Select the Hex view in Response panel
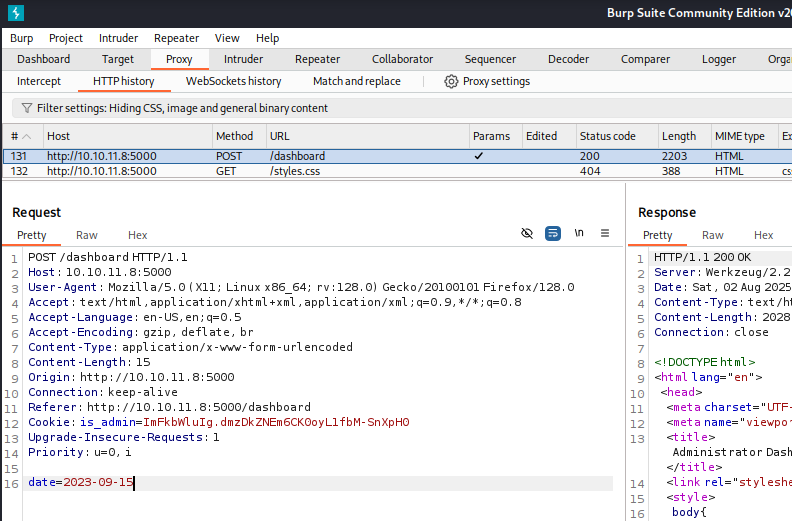 tap(763, 235)
